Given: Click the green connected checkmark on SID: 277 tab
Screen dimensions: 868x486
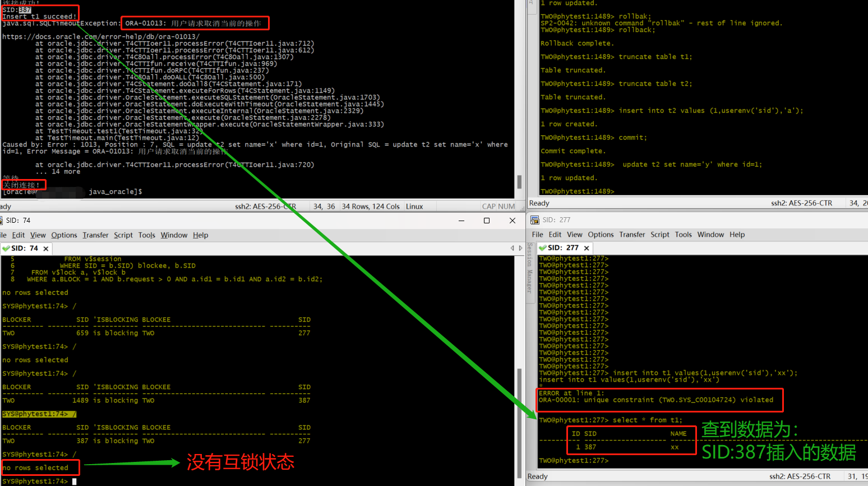Looking at the screenshot, I should (542, 247).
